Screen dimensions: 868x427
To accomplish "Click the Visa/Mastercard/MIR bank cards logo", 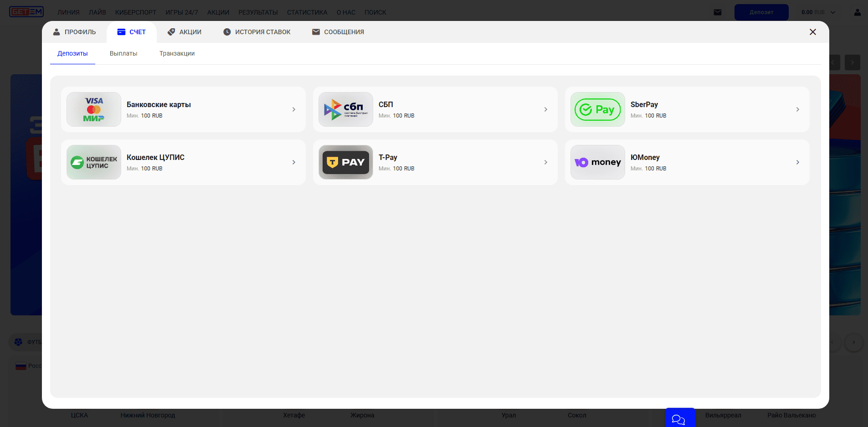I will [94, 109].
